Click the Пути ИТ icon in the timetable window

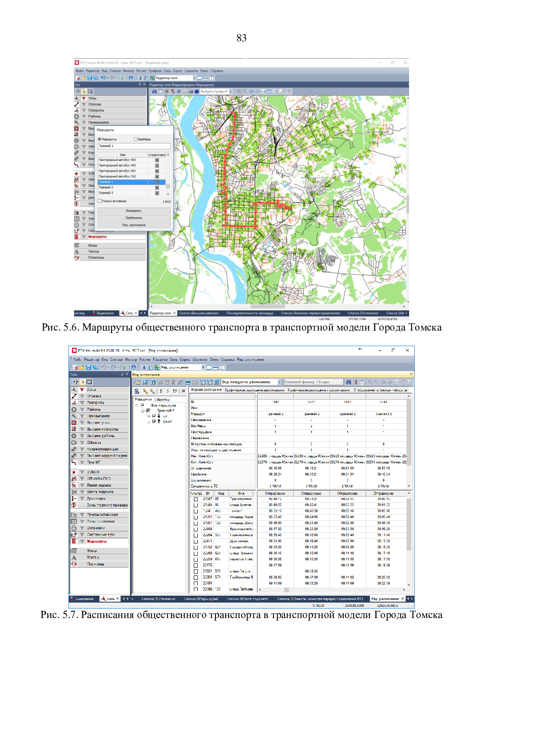[74, 462]
